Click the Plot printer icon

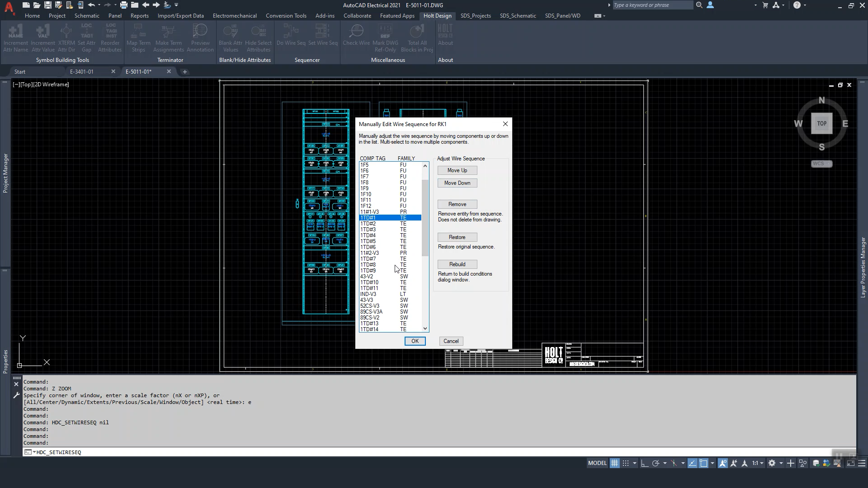click(123, 5)
